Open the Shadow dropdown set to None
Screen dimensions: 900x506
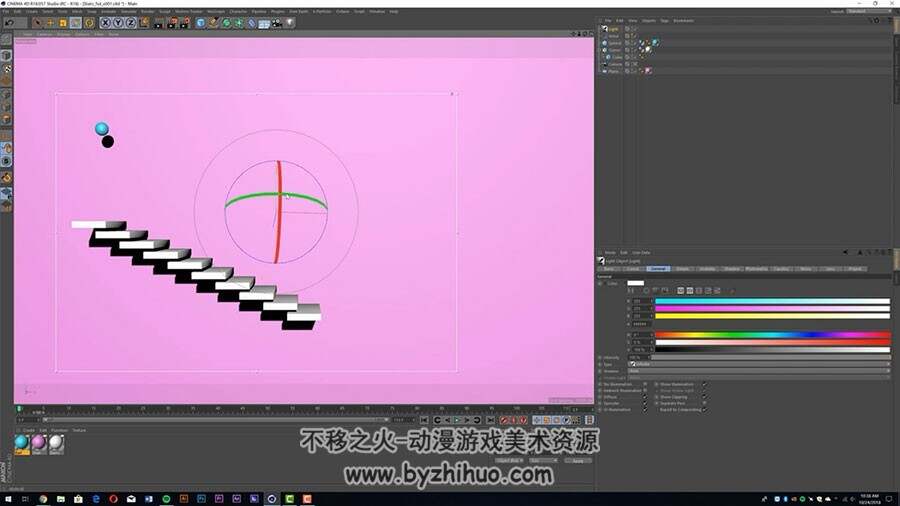759,371
